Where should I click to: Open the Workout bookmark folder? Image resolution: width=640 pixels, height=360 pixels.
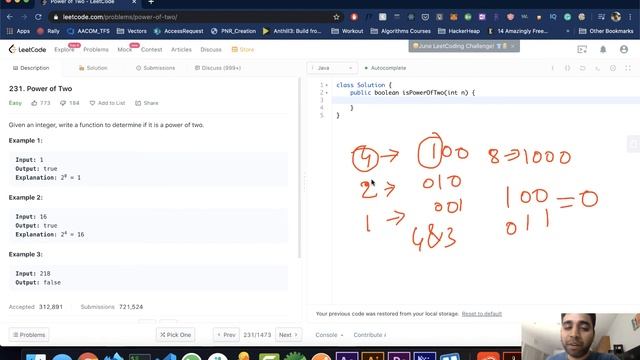(x=347, y=31)
